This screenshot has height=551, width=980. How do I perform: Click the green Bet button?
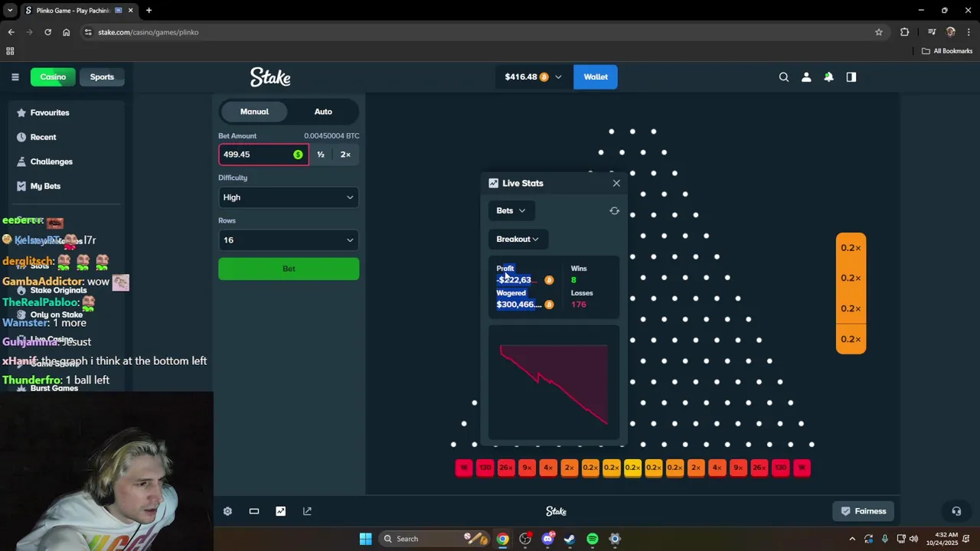[x=289, y=269]
